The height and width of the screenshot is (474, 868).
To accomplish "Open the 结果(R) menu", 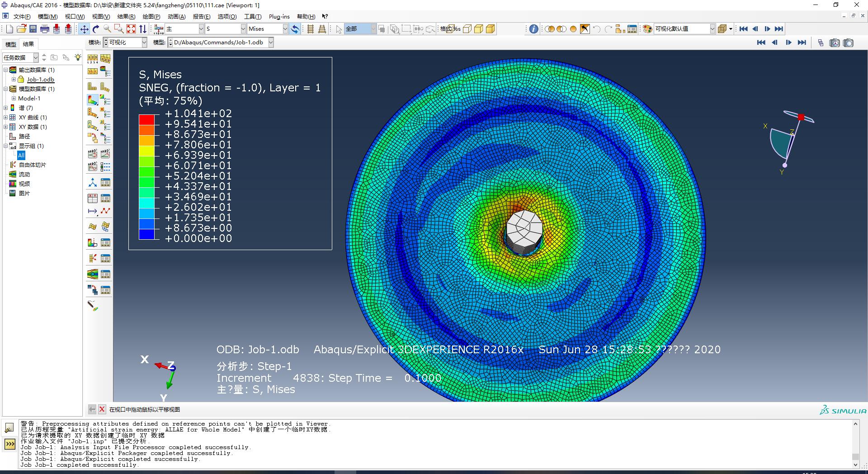I will (126, 17).
